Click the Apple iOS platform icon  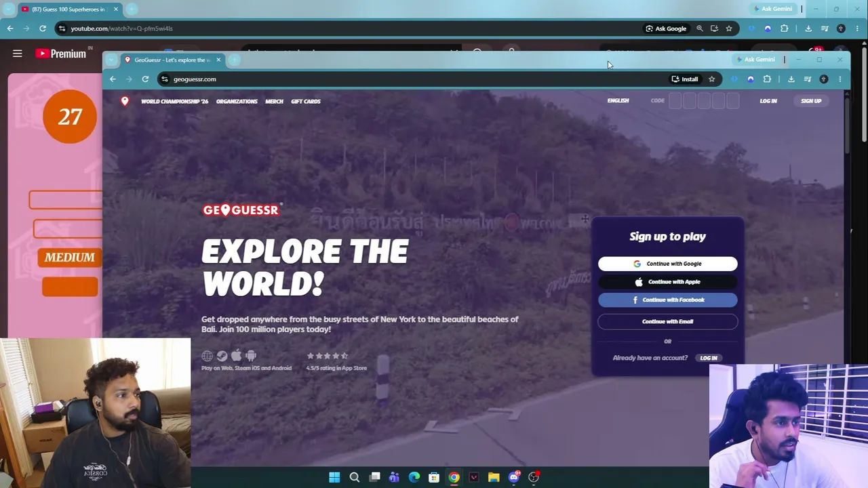[236, 355]
